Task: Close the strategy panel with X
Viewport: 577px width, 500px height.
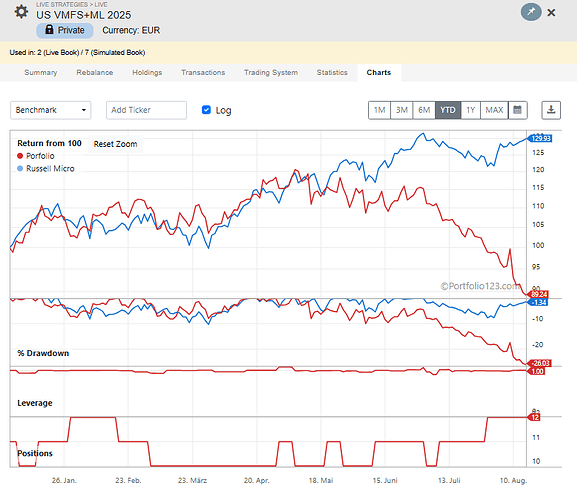Action: click(x=551, y=13)
